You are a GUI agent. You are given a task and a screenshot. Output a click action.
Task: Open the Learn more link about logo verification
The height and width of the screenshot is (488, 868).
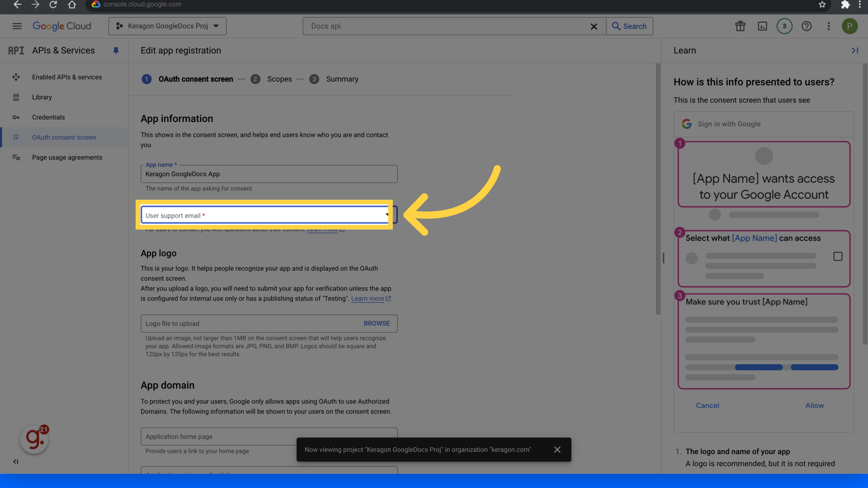(371, 299)
